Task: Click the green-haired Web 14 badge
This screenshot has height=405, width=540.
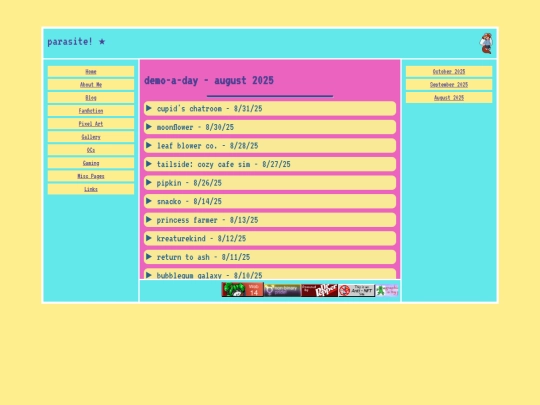Action: pyautogui.click(x=243, y=290)
